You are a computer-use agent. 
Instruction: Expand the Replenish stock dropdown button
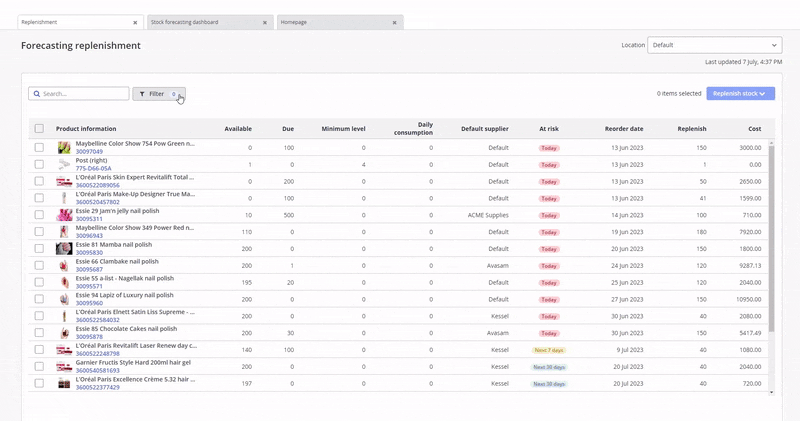pos(740,93)
